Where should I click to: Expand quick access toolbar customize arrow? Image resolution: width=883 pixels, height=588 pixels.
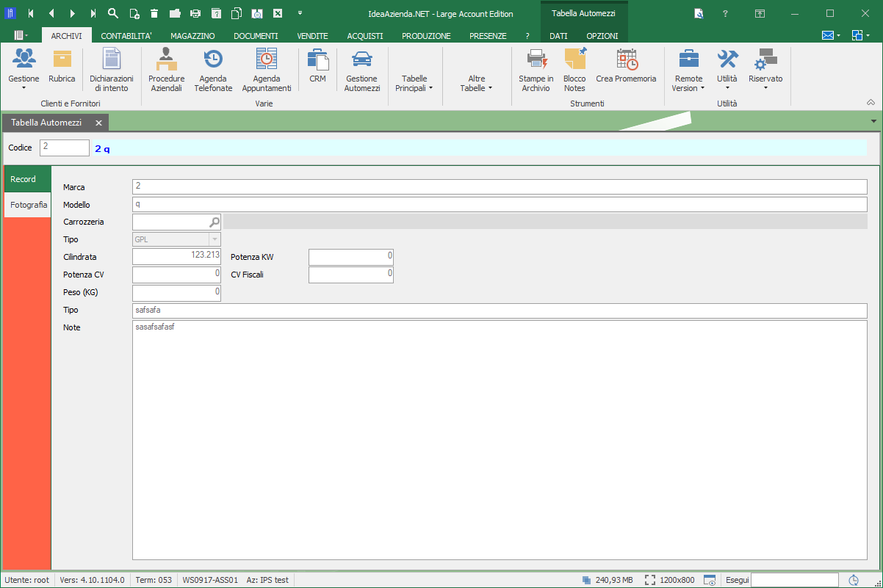click(300, 13)
